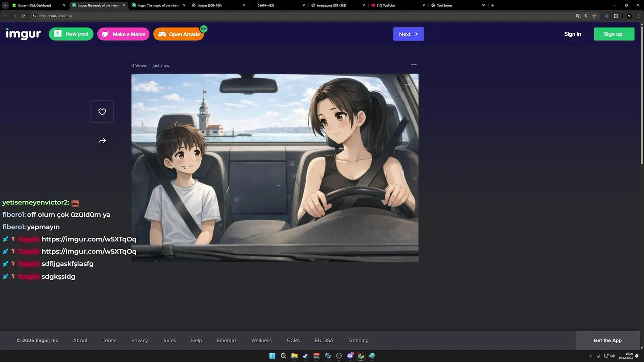Click the blue media control toolbar icon
The height and width of the screenshot is (362, 644).
pyautogui.click(x=607, y=16)
